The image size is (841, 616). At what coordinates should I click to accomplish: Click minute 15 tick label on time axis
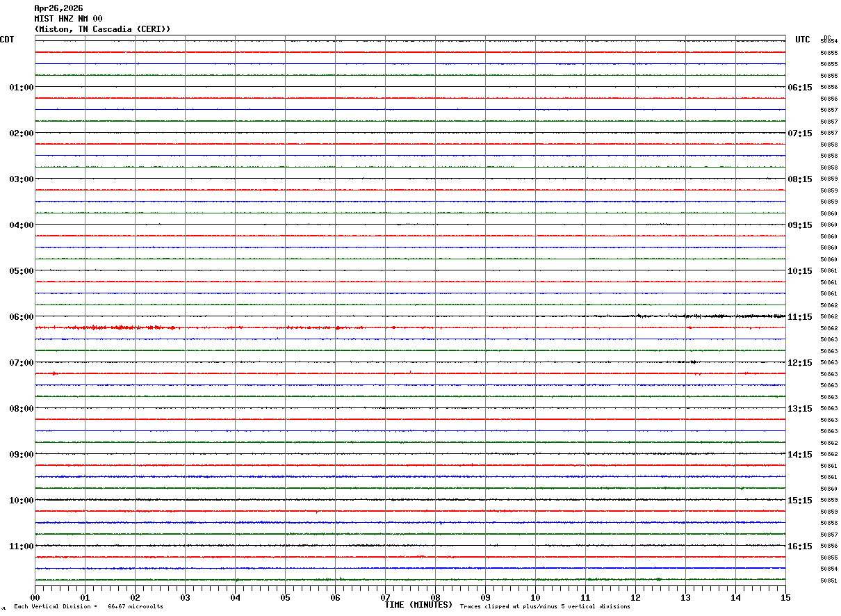pyautogui.click(x=785, y=597)
